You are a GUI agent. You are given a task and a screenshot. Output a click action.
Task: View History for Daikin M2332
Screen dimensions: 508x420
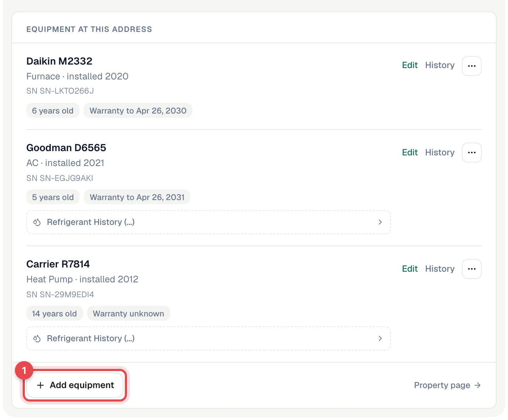point(440,65)
